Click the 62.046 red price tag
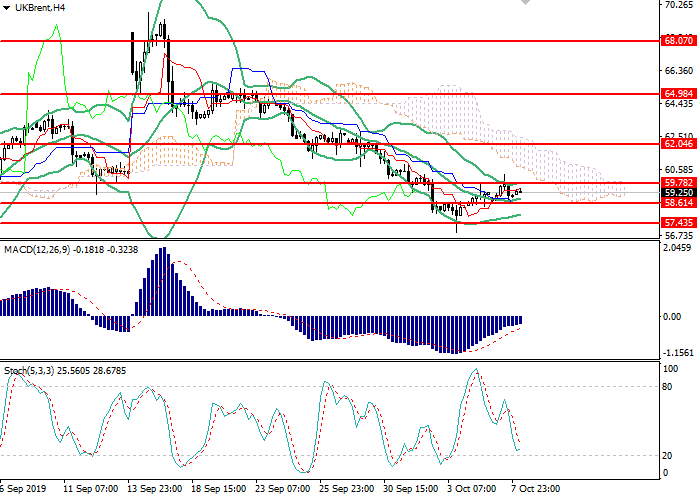Viewport: 700px width, 500px height. [x=677, y=144]
